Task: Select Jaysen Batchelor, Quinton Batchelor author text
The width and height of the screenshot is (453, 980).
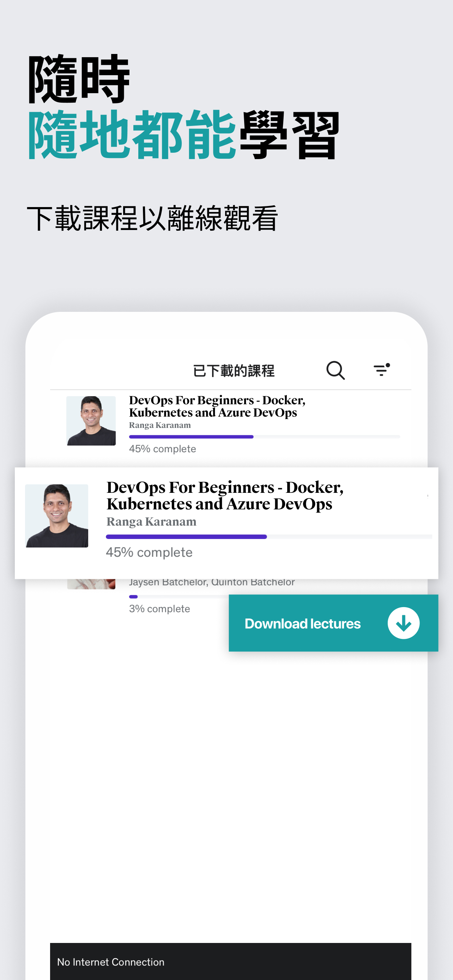Action: [212, 582]
